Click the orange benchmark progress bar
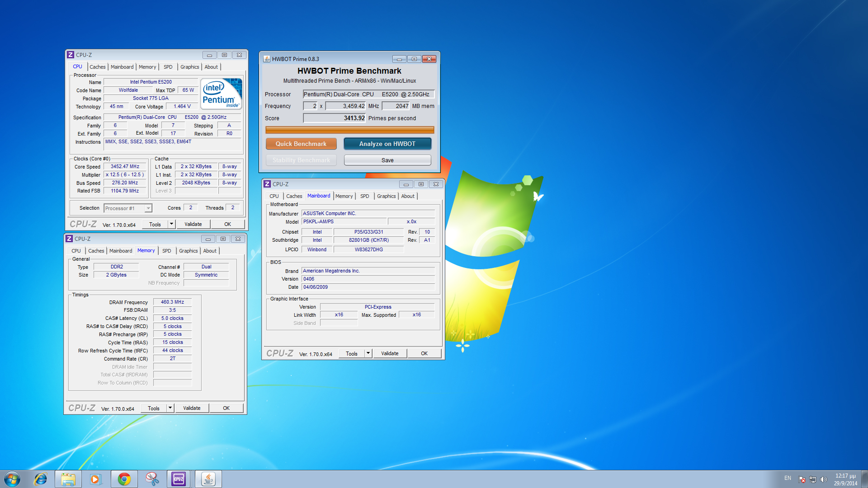The image size is (868, 488). tap(349, 130)
